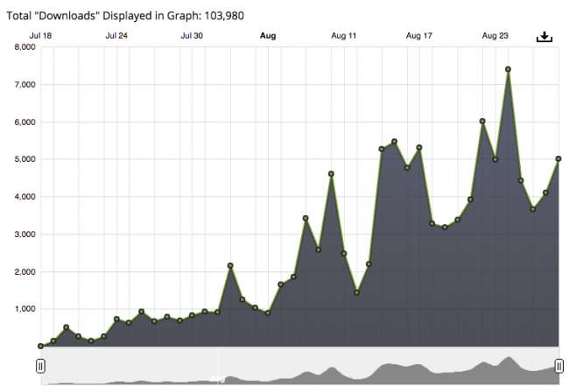Click the '3,000' y-axis label
This screenshot has width=569, height=392.
tap(25, 234)
